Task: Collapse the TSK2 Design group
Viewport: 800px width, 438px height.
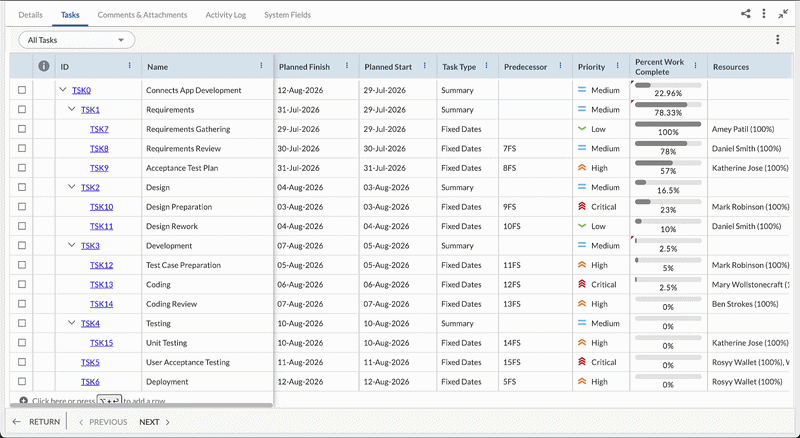Action: [72, 186]
